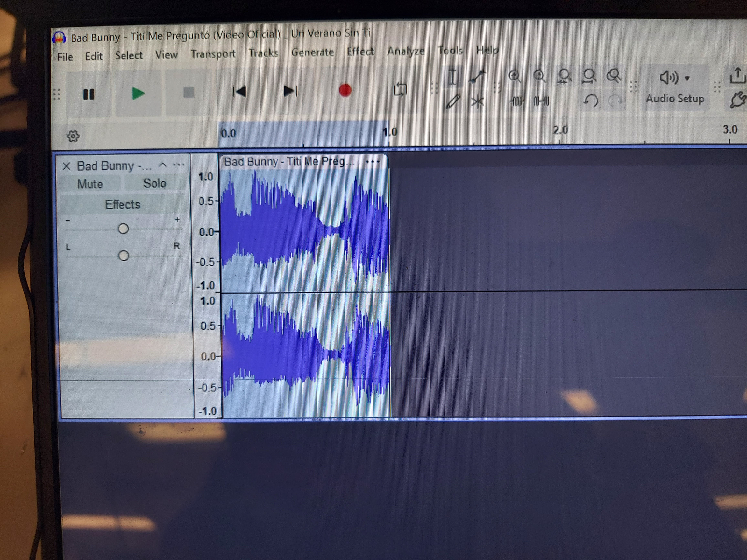Collapse the track with the caret button
Viewport: 747px width, 560px height.
click(x=163, y=165)
